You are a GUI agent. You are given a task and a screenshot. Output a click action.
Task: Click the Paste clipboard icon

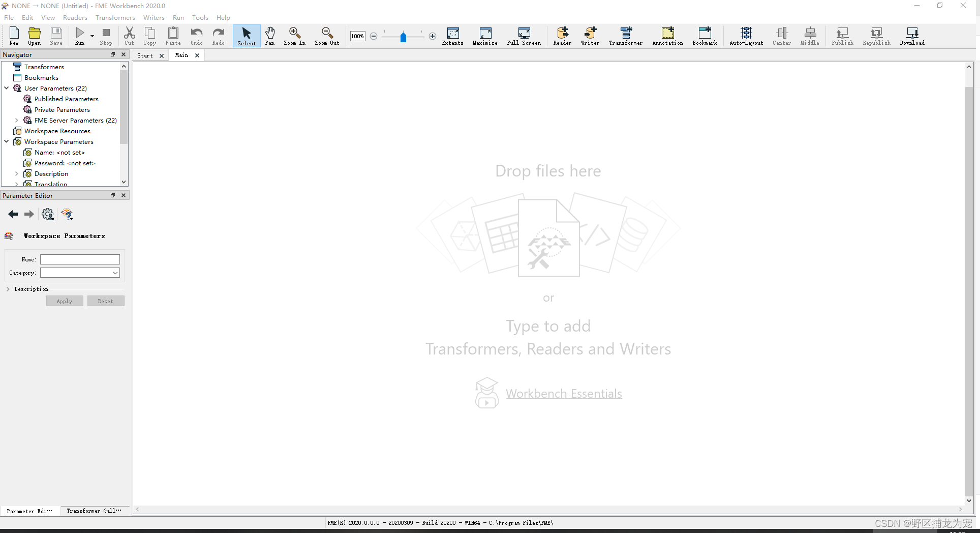[173, 36]
